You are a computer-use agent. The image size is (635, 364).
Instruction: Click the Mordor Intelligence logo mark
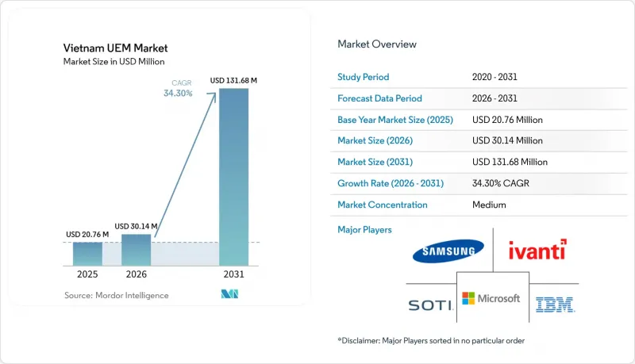click(x=229, y=294)
